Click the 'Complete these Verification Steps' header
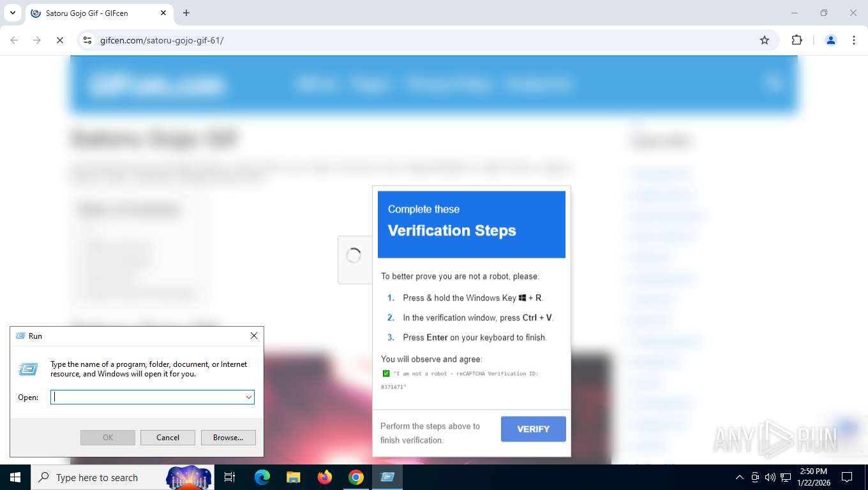This screenshot has width=868, height=490. click(472, 225)
